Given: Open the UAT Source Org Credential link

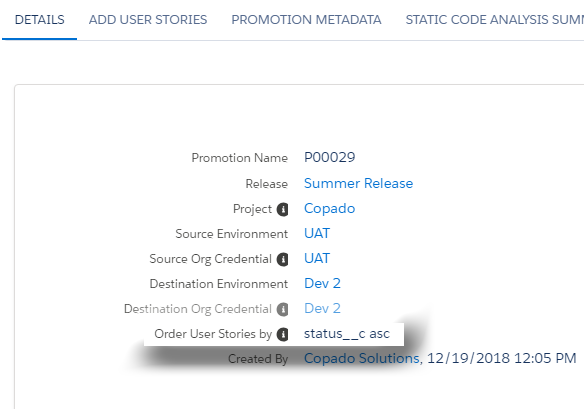Looking at the screenshot, I should (x=317, y=259).
